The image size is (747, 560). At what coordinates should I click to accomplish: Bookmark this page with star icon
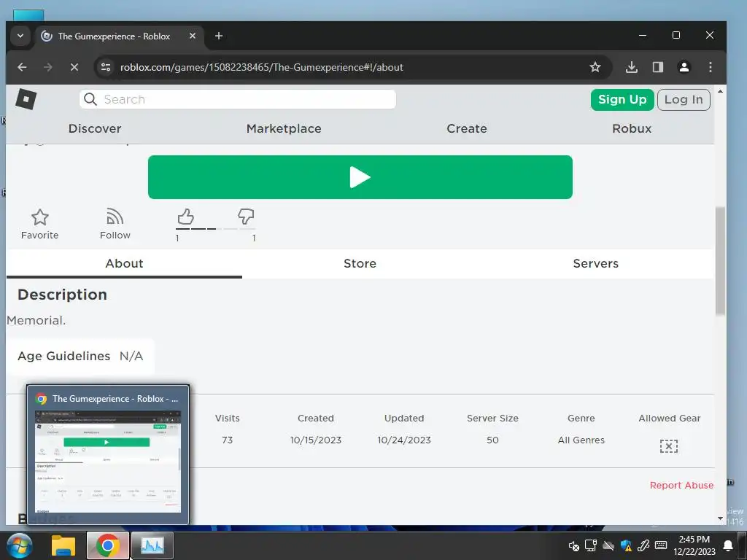point(595,67)
